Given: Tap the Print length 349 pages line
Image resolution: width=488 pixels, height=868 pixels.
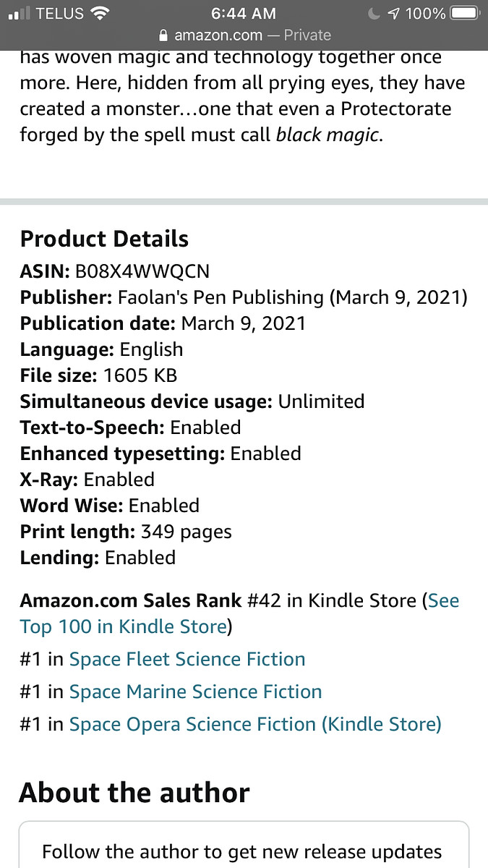Looking at the screenshot, I should (x=126, y=532).
